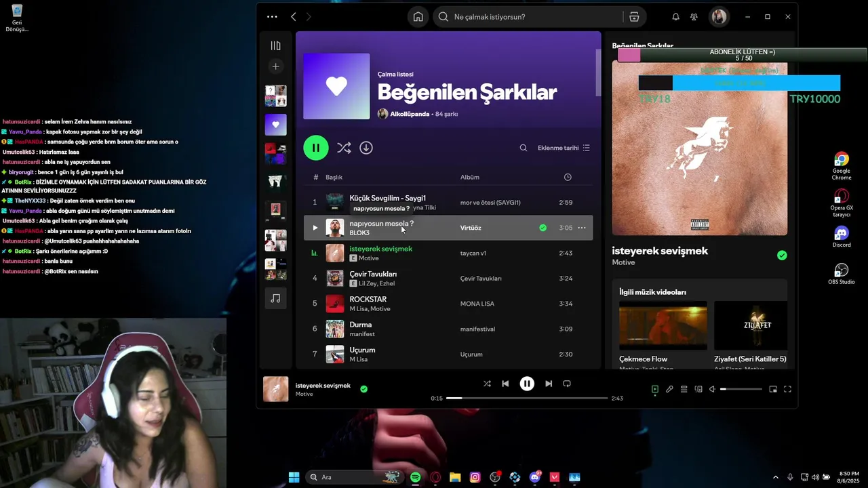Play 'napıyosun mesela ?' using the row play arrow
The image size is (868, 488).
[x=315, y=228]
